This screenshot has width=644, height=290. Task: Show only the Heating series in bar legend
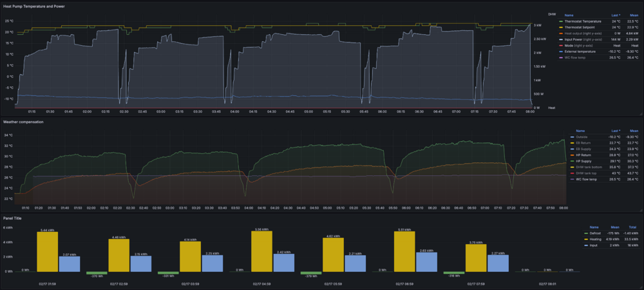pyautogui.click(x=595, y=239)
